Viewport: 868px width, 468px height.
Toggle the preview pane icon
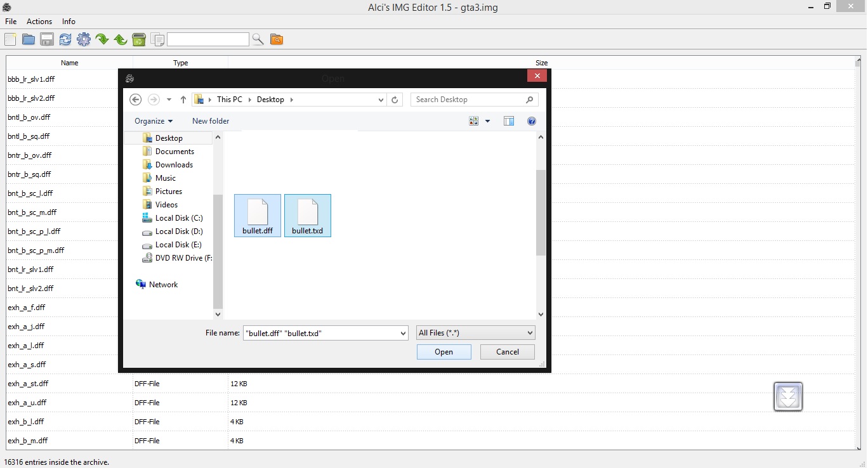(509, 121)
